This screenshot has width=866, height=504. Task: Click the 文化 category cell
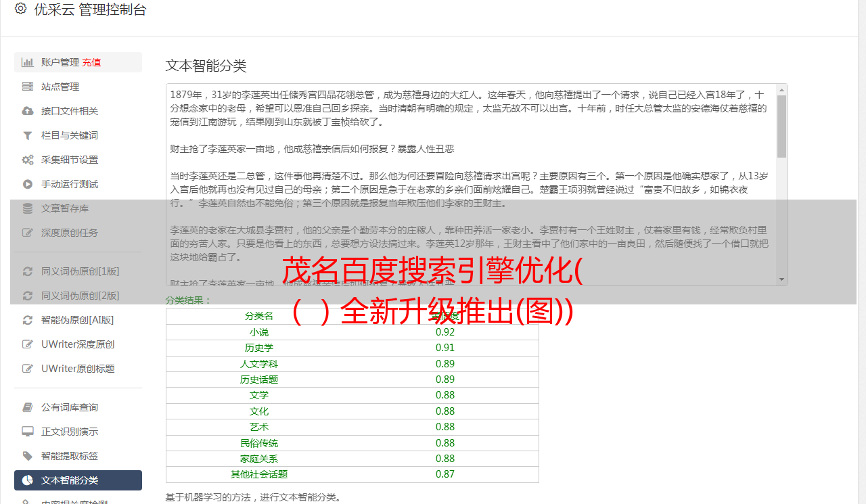(x=259, y=411)
